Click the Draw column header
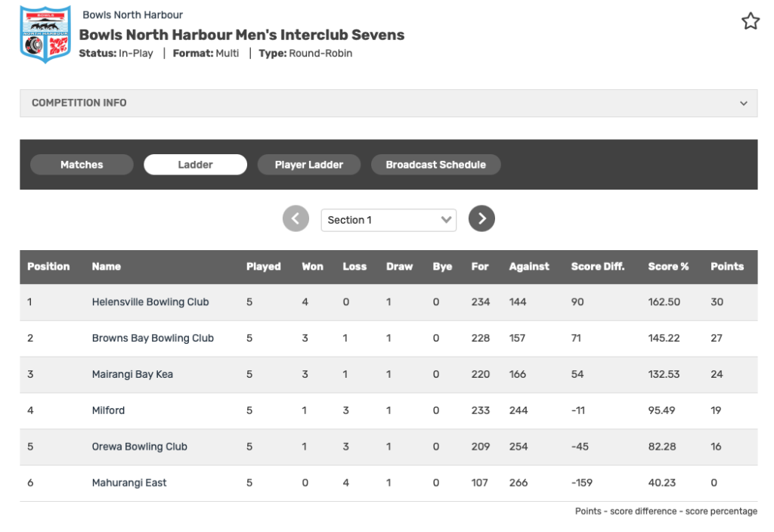 tap(399, 267)
